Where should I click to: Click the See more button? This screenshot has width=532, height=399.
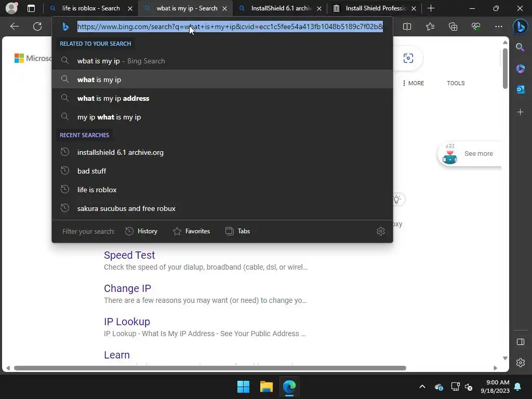tap(470, 153)
